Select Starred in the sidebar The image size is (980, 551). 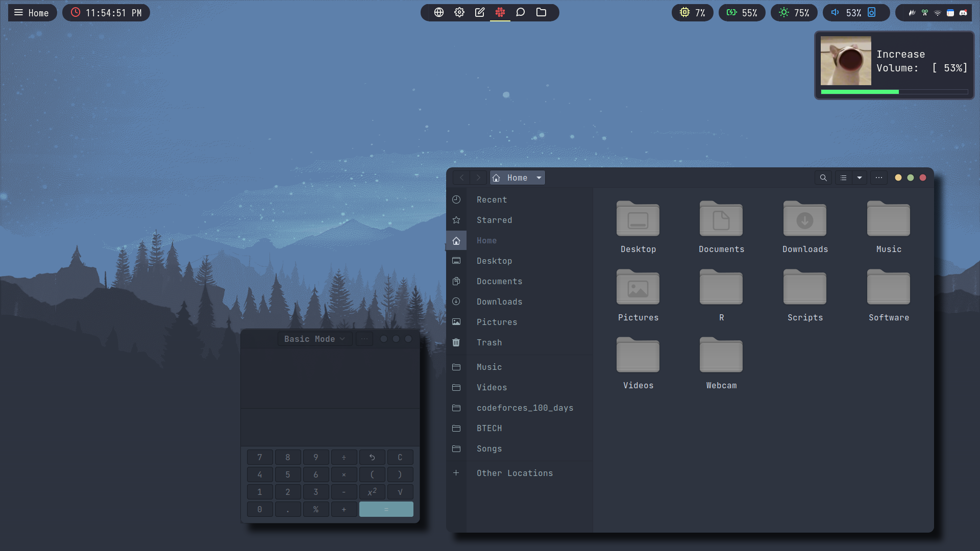click(494, 220)
